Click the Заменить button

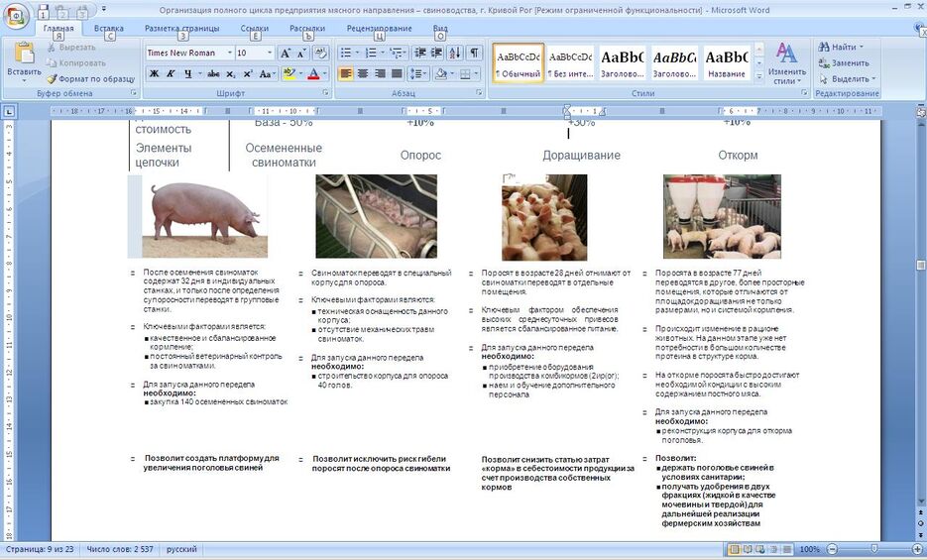pyautogui.click(x=844, y=62)
